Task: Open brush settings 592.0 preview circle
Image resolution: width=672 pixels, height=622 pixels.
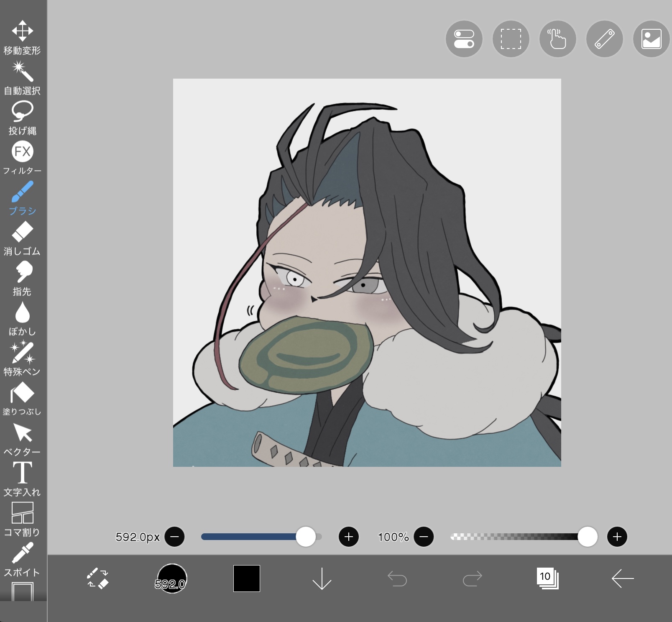Action: click(x=171, y=578)
